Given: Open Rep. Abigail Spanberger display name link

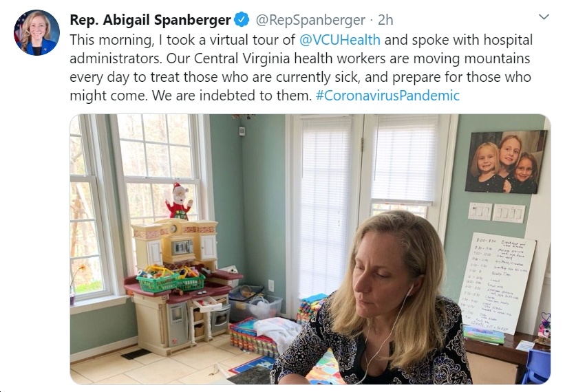Looking at the screenshot, I should [x=150, y=20].
